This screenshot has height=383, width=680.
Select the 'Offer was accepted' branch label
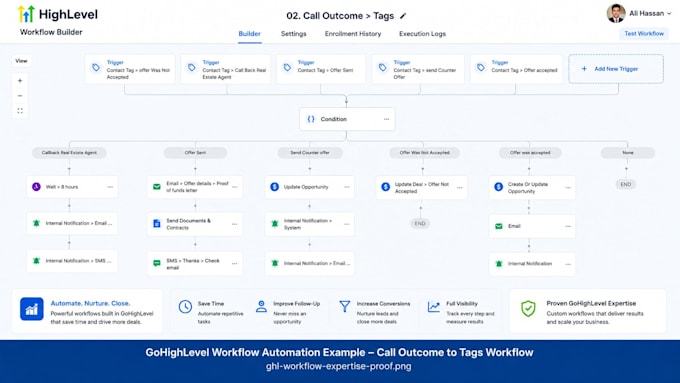[x=530, y=153]
